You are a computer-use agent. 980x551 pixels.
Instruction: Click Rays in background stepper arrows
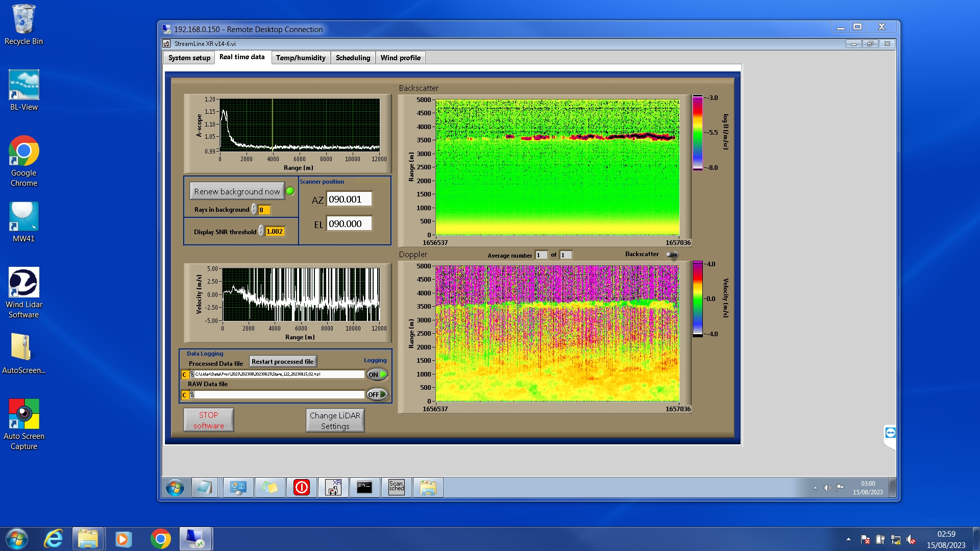[x=254, y=210]
